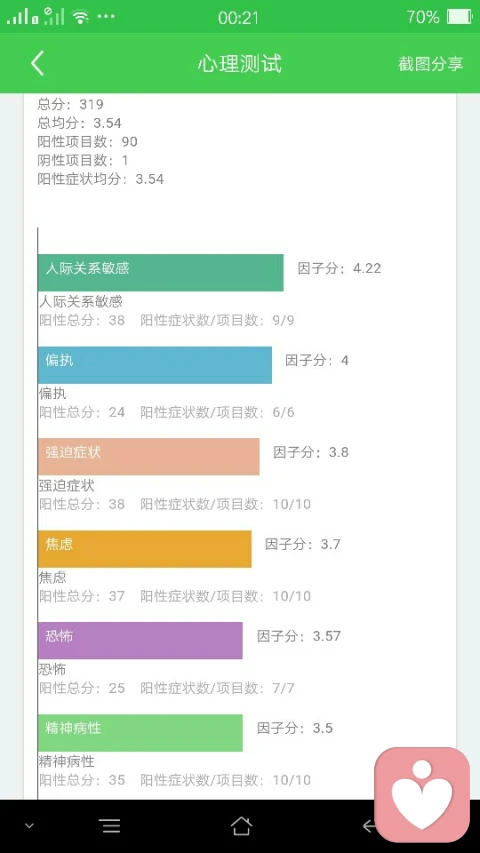Tap the battery icon in status bar
This screenshot has height=853, width=480.
click(x=459, y=17)
